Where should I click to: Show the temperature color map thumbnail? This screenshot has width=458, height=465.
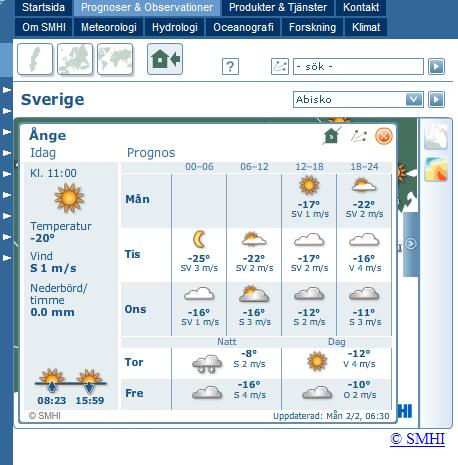pyautogui.click(x=436, y=169)
